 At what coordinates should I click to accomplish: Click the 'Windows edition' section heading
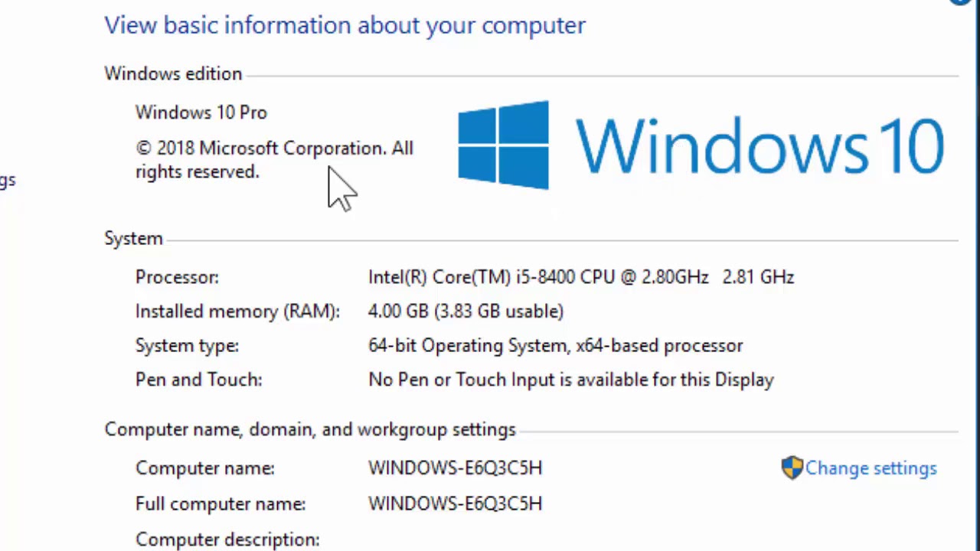click(173, 74)
